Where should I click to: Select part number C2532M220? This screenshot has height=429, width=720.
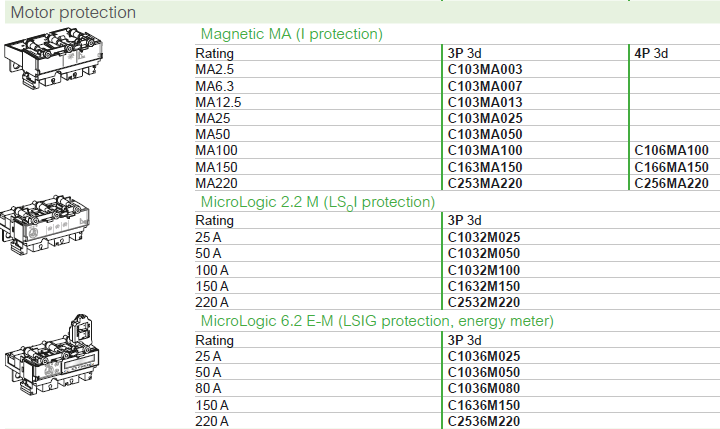point(484,302)
